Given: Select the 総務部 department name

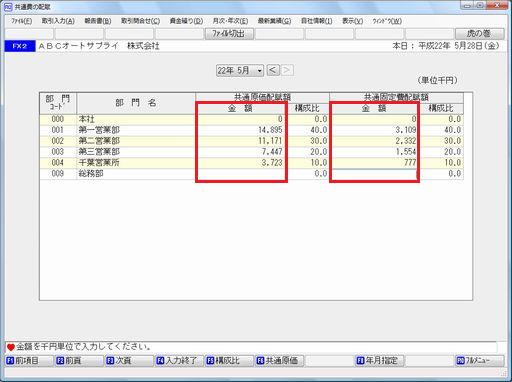Looking at the screenshot, I should click(91, 174).
